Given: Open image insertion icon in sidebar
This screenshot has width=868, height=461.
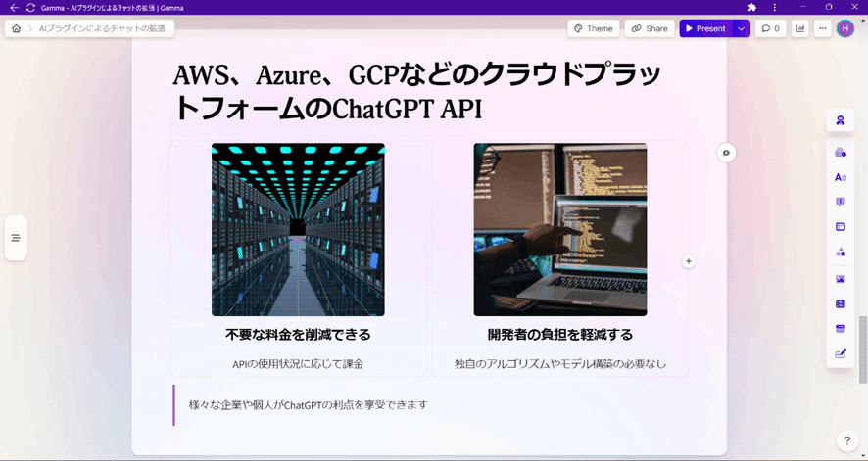Looking at the screenshot, I should pyautogui.click(x=840, y=279).
